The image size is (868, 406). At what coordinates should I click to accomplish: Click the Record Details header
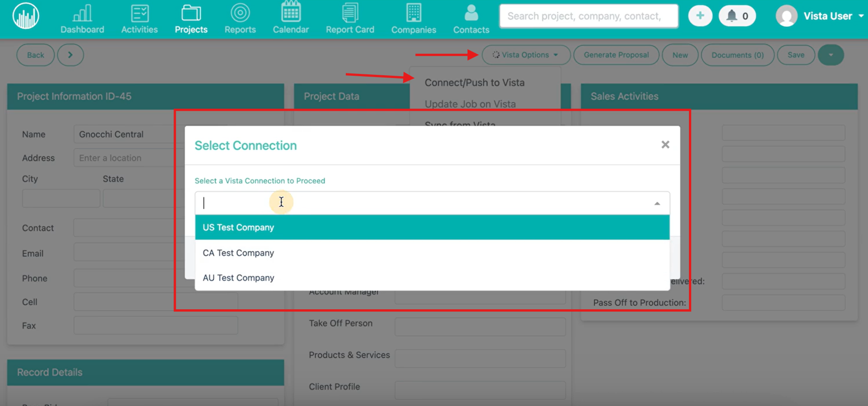click(146, 372)
